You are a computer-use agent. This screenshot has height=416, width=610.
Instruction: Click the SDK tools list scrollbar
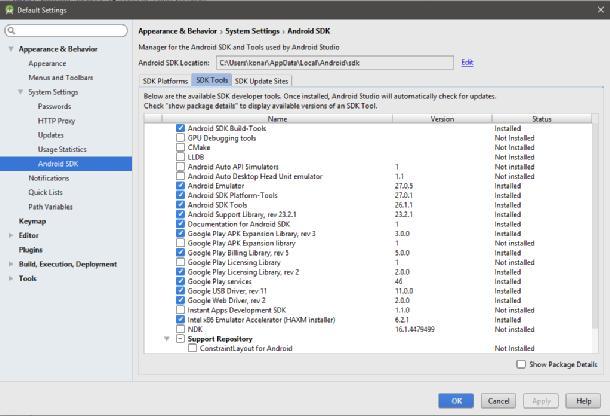coord(595,226)
